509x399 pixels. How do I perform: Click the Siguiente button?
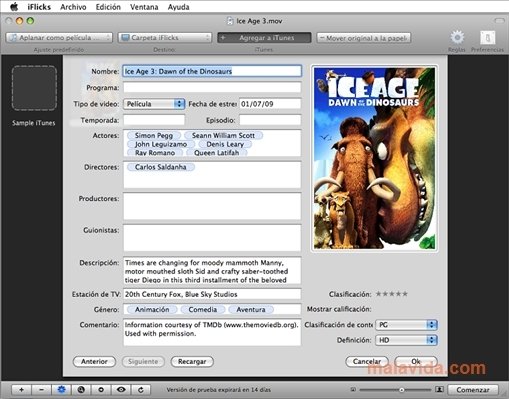143,362
